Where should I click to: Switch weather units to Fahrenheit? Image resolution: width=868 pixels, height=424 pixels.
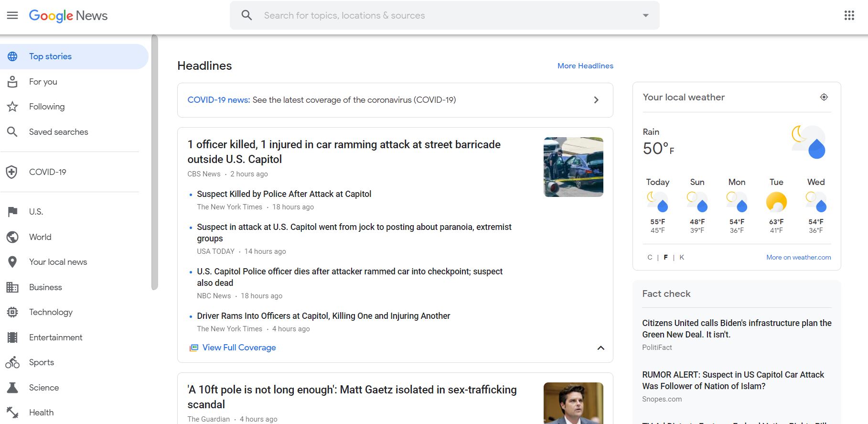665,257
